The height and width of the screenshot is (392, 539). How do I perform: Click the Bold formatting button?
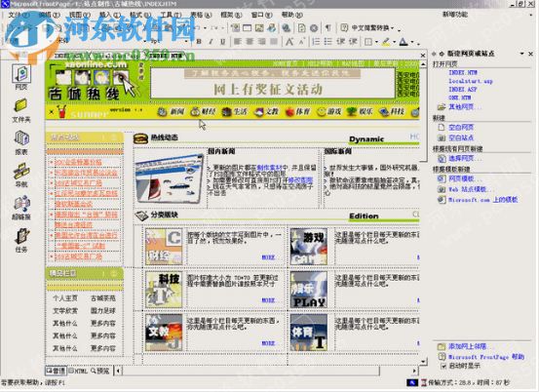point(199,42)
